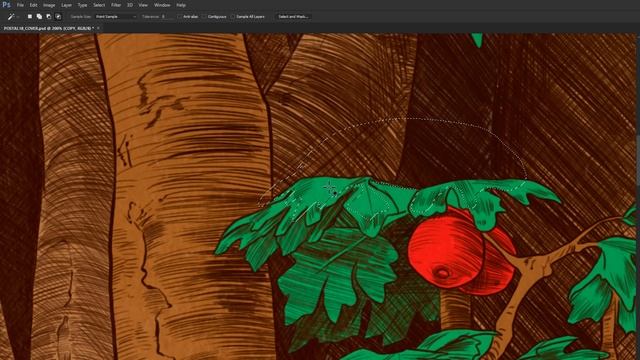Image resolution: width=640 pixels, height=360 pixels.
Task: Toggle the Anti-alias checkbox
Action: pyautogui.click(x=180, y=17)
